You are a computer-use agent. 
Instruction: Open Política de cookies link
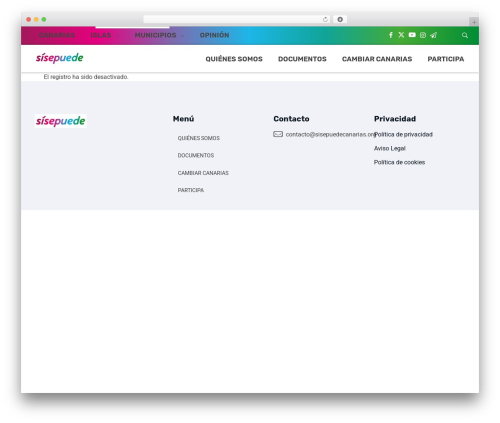point(399,162)
